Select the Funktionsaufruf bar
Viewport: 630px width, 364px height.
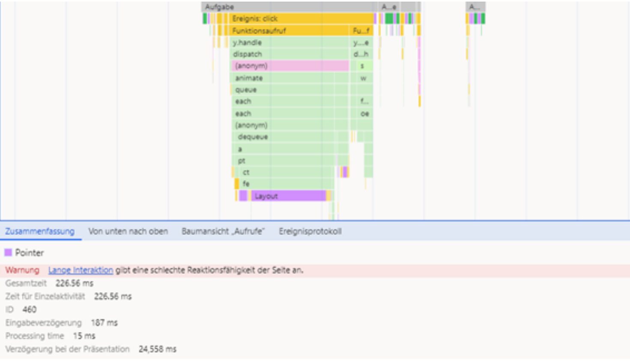point(289,30)
